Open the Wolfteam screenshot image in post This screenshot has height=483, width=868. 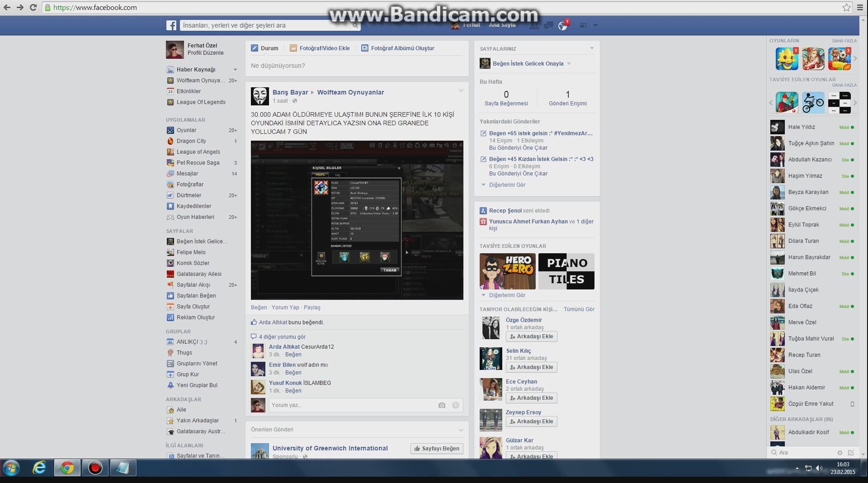click(357, 220)
